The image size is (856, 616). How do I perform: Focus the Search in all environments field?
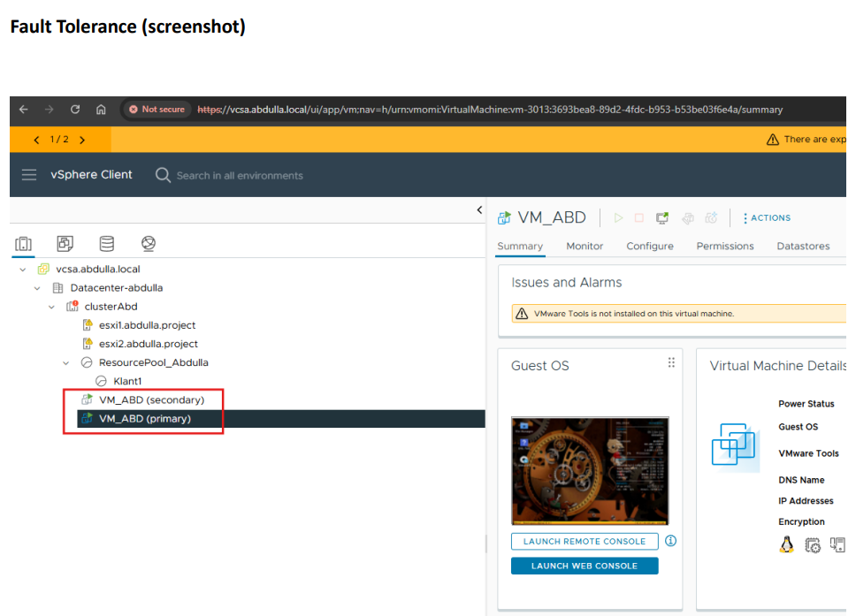coord(240,176)
